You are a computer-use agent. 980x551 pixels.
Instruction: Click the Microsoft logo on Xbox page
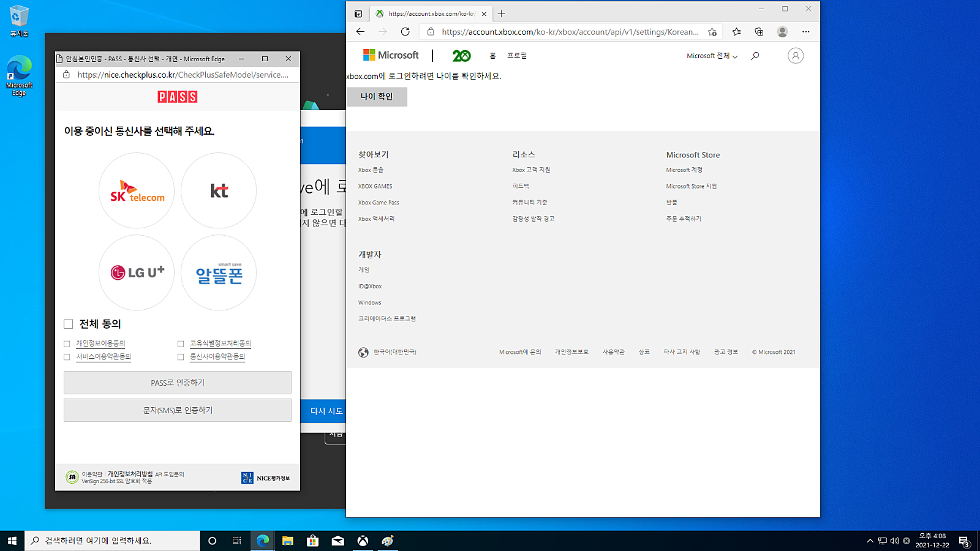click(391, 55)
